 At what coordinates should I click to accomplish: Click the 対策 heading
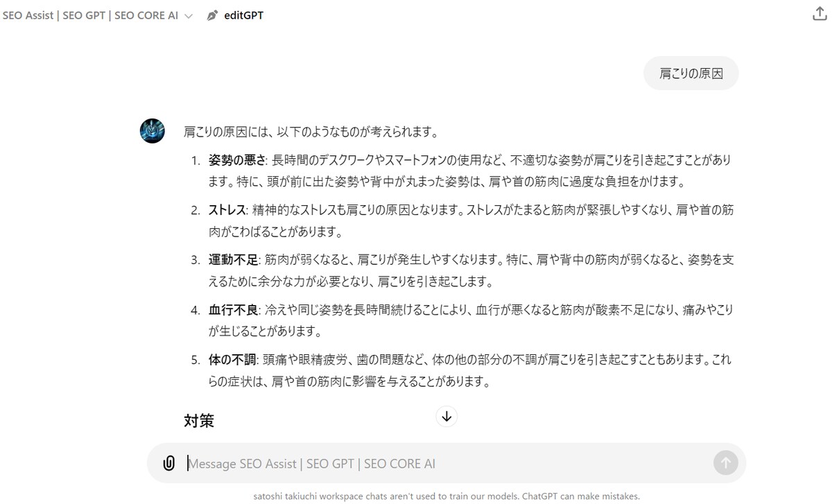pos(199,421)
